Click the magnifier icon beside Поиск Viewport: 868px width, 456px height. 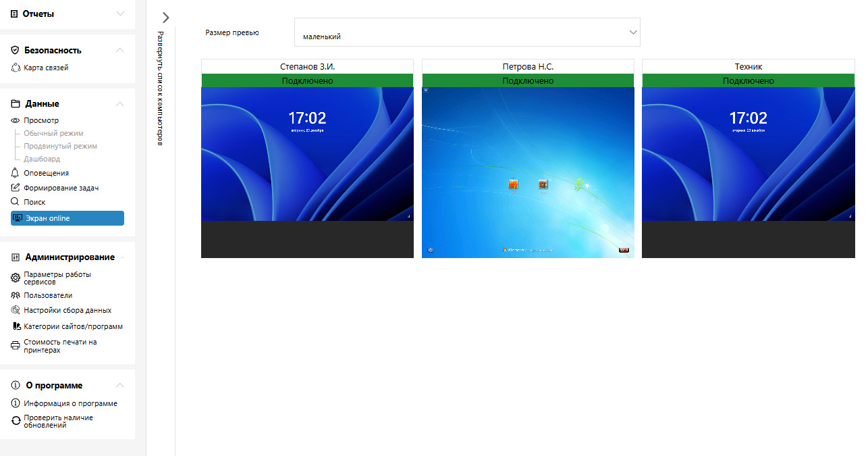coord(16,202)
